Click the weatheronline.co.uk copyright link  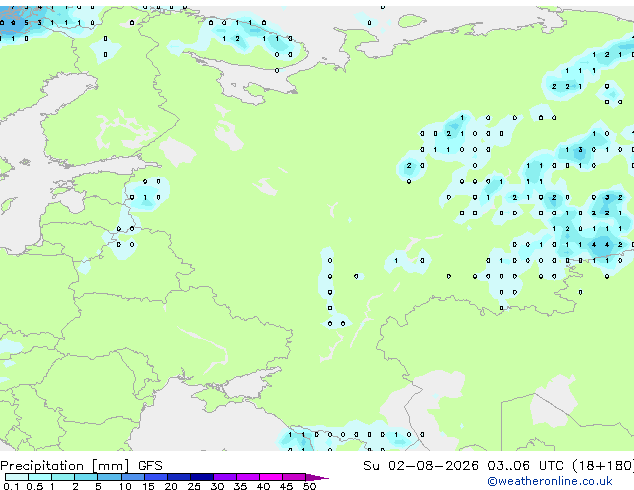(550, 481)
